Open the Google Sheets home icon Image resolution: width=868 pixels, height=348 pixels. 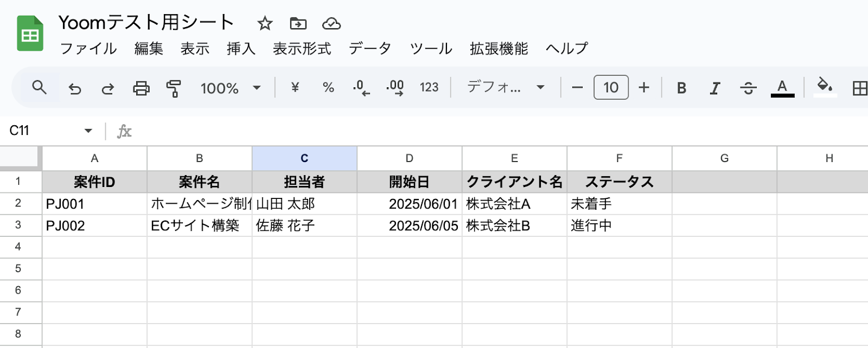pyautogui.click(x=30, y=34)
